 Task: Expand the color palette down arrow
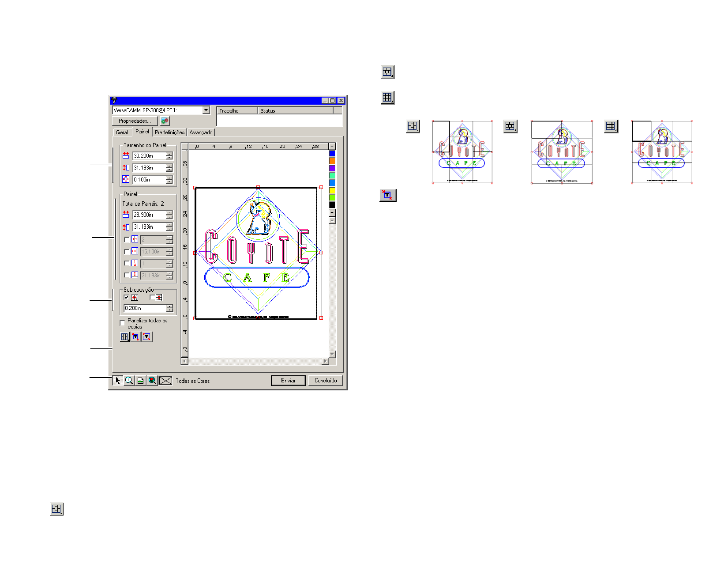pyautogui.click(x=332, y=213)
